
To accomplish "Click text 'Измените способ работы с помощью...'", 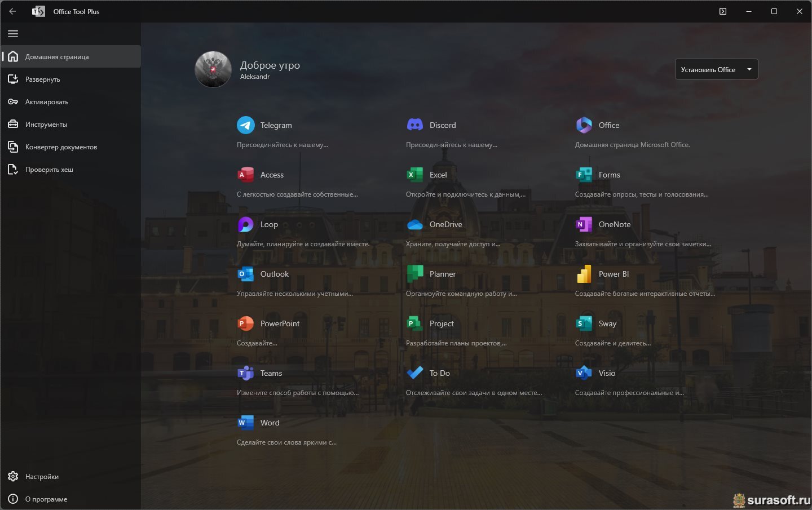I will coord(298,393).
